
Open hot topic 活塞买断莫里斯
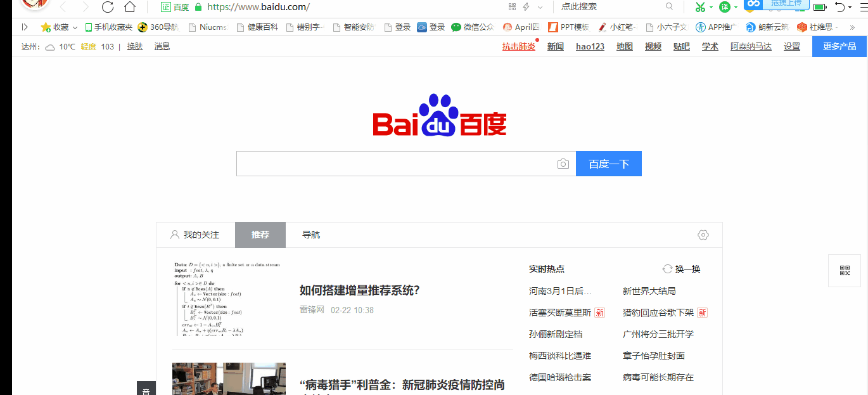coord(560,313)
